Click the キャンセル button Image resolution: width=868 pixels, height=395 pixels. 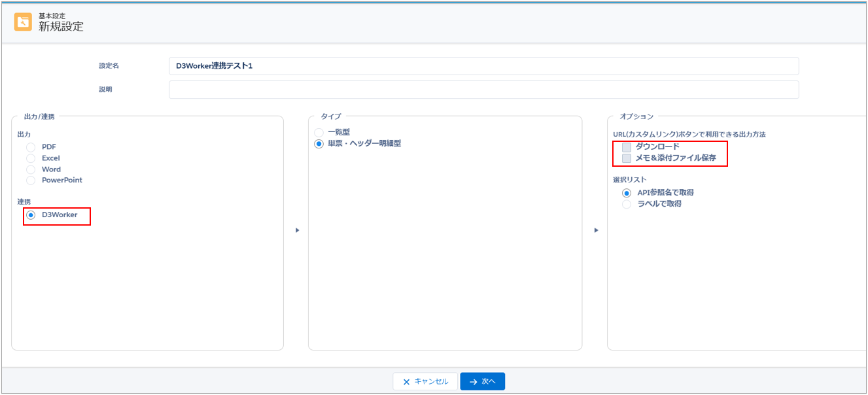pos(425,381)
